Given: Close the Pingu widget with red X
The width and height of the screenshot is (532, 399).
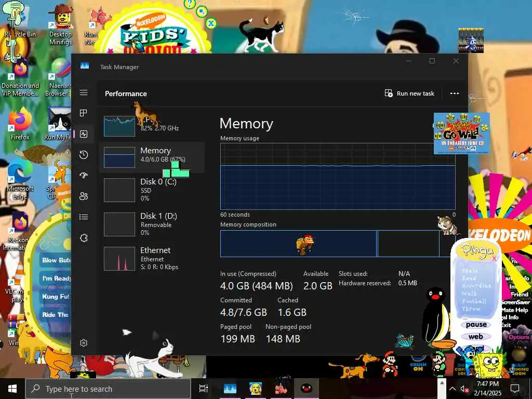Looking at the screenshot, I should pos(494,259).
